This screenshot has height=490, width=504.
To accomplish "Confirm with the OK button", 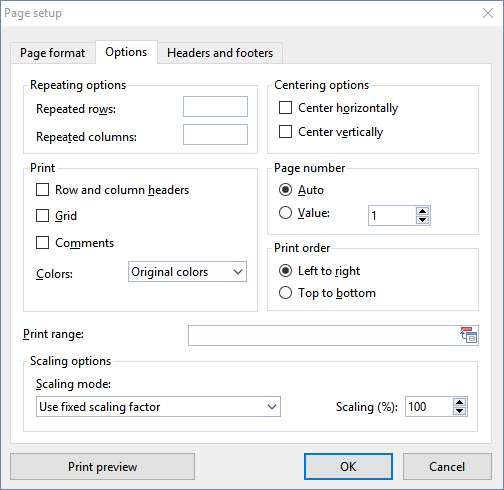I will pos(348,467).
